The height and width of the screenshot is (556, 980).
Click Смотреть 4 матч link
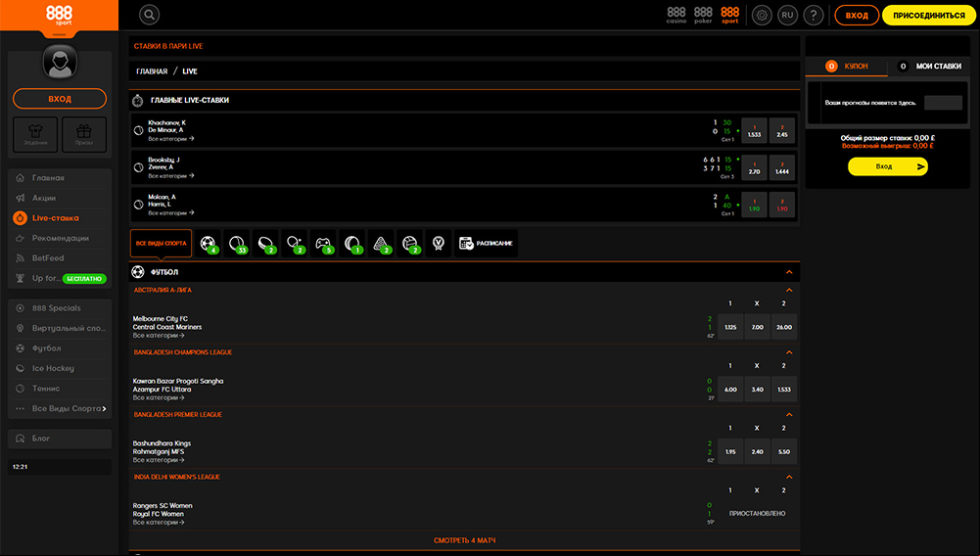click(464, 540)
